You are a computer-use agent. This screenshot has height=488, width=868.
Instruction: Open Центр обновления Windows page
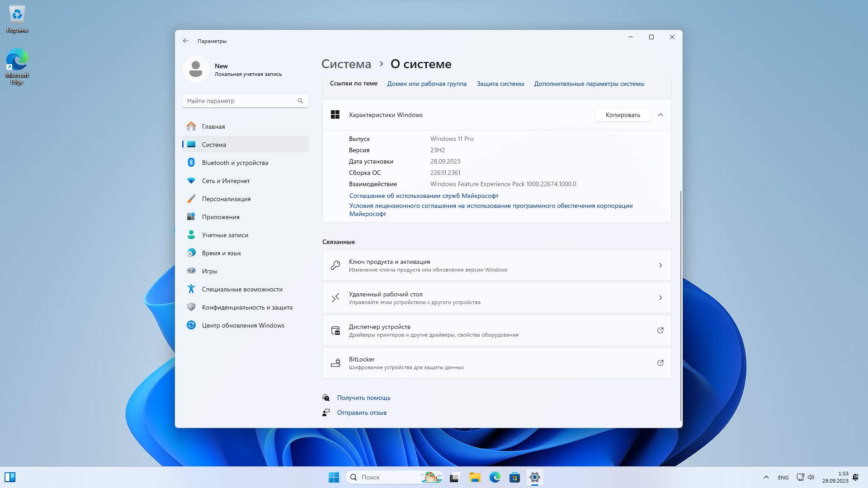click(x=243, y=325)
